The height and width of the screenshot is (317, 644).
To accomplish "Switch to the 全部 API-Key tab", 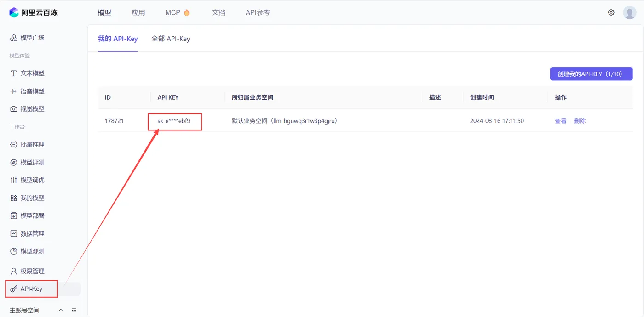I will click(x=171, y=39).
